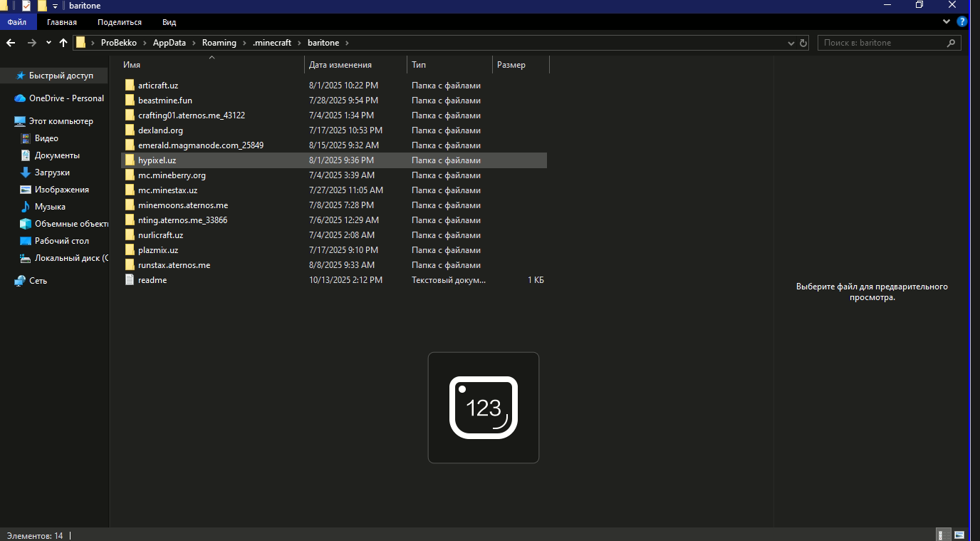Switch to the Вид ribbon tab
This screenshot has width=980, height=541.
(x=169, y=22)
